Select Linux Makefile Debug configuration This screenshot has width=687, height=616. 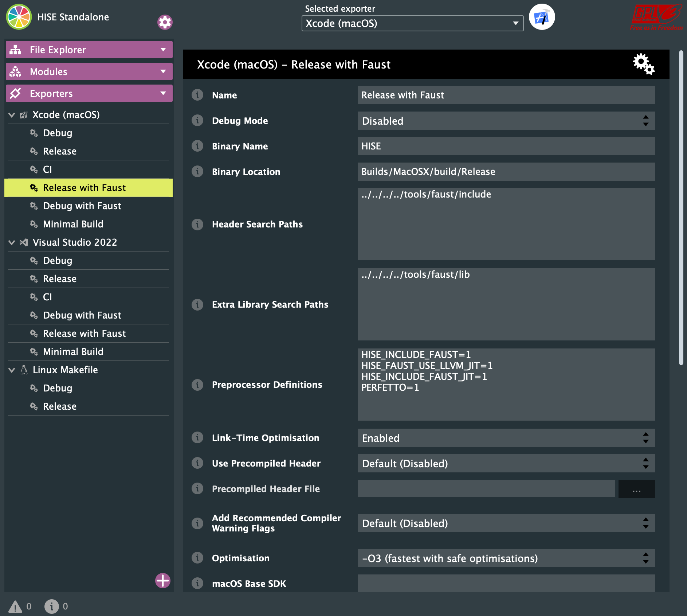tap(89, 388)
